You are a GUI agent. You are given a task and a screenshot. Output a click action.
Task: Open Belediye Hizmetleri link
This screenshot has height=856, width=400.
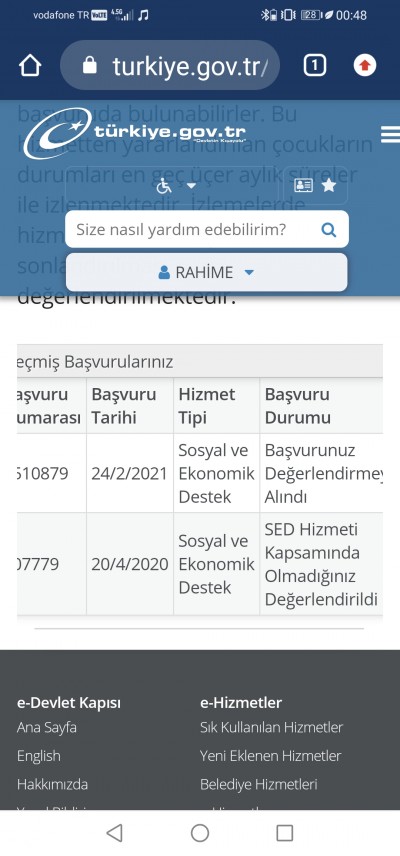click(x=259, y=784)
